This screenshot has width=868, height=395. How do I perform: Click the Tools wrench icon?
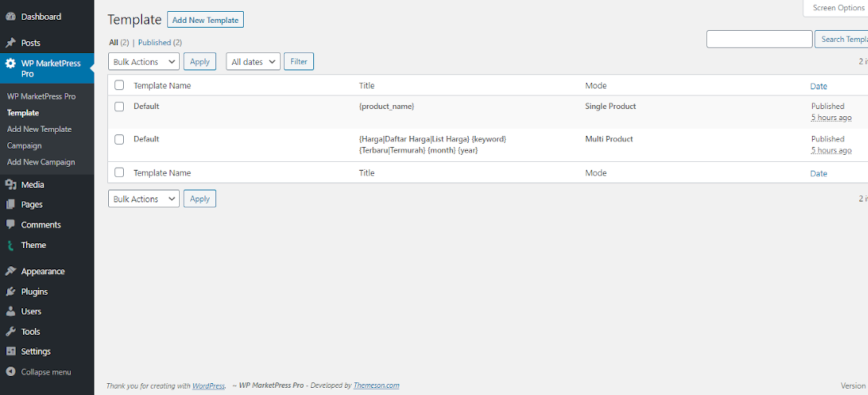[10, 332]
